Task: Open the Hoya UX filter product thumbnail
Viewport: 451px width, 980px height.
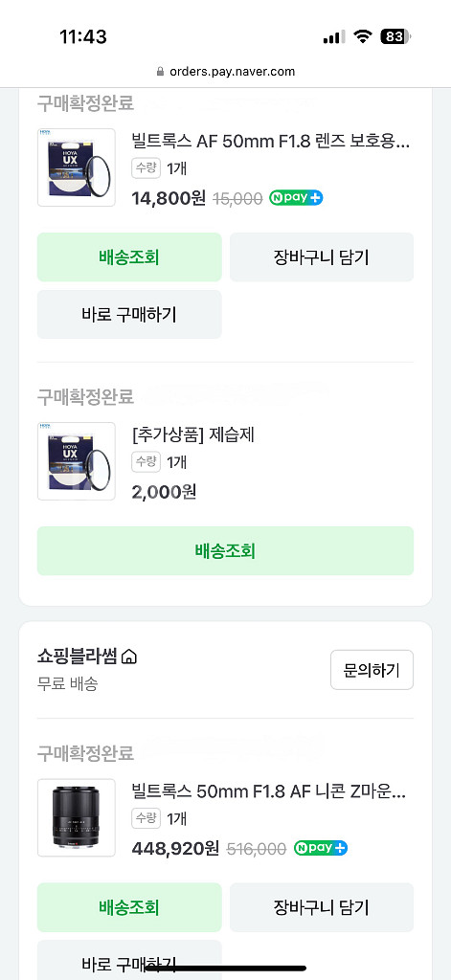Action: (x=77, y=167)
